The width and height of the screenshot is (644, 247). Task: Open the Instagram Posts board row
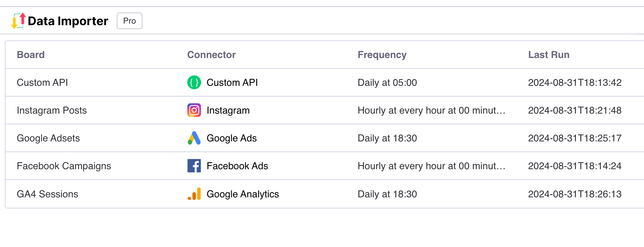click(325, 110)
